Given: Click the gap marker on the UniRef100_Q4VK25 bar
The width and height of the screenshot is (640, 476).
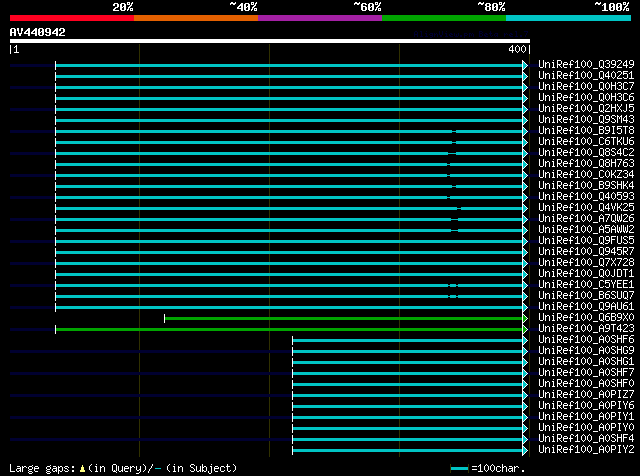Looking at the screenshot, I should click(x=459, y=208).
